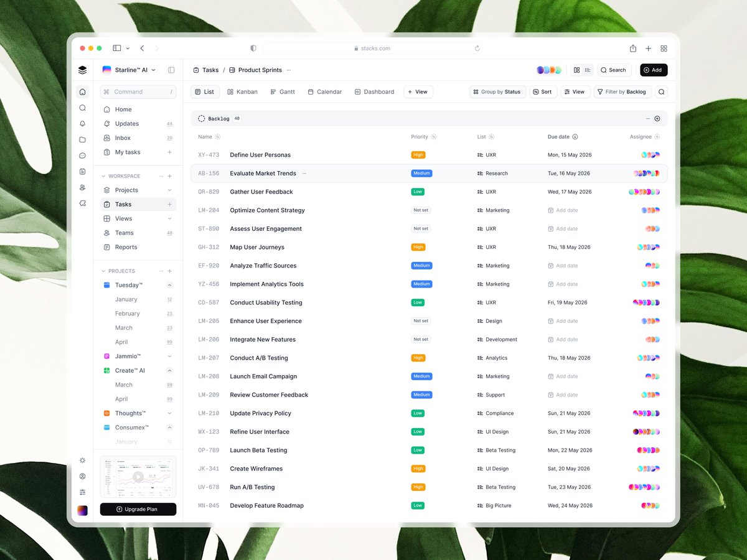The height and width of the screenshot is (560, 747).
Task: Add a new project with plus
Action: 170,271
